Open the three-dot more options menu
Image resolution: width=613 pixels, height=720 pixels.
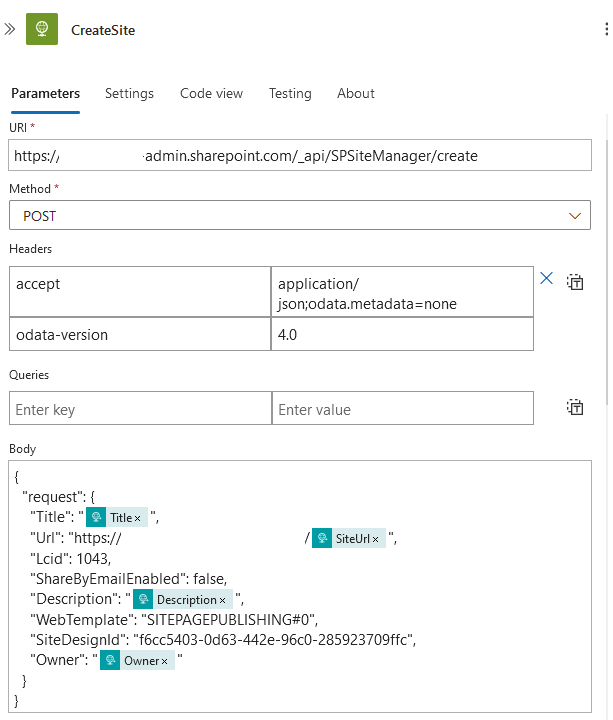coord(607,29)
